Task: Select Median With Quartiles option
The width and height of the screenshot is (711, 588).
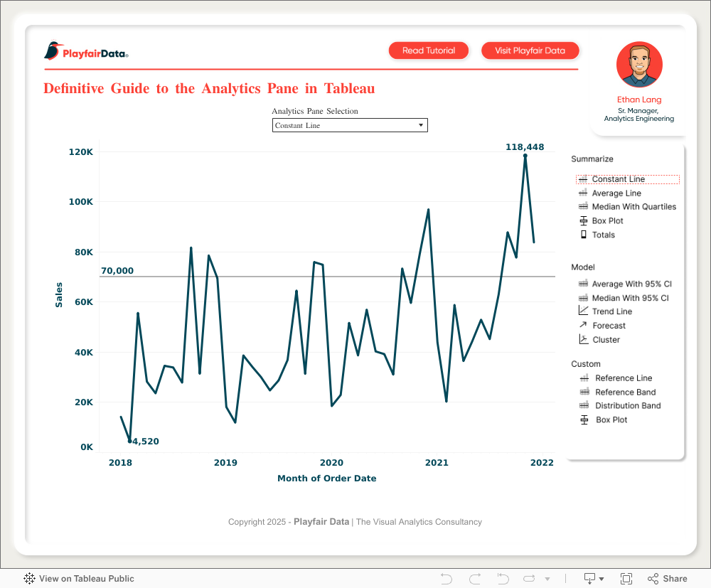Action: pyautogui.click(x=634, y=207)
